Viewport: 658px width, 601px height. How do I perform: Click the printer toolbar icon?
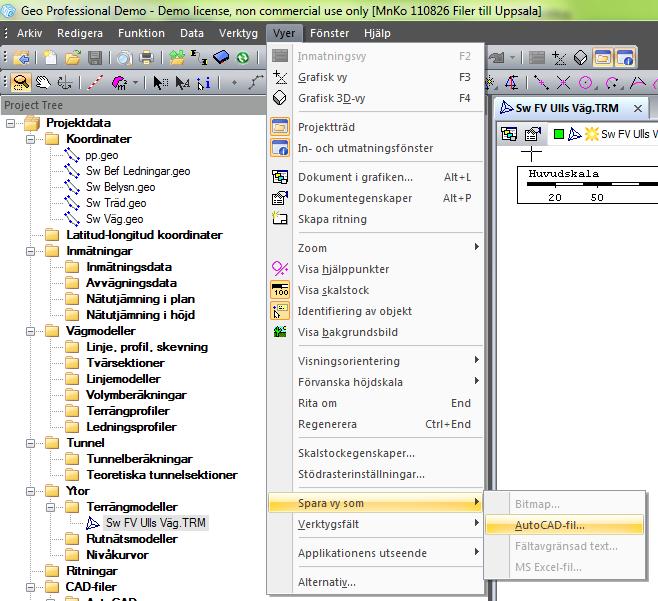146,57
